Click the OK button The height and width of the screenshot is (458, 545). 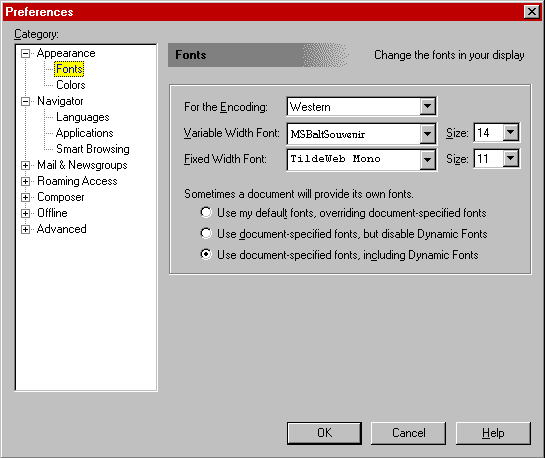pos(324,433)
